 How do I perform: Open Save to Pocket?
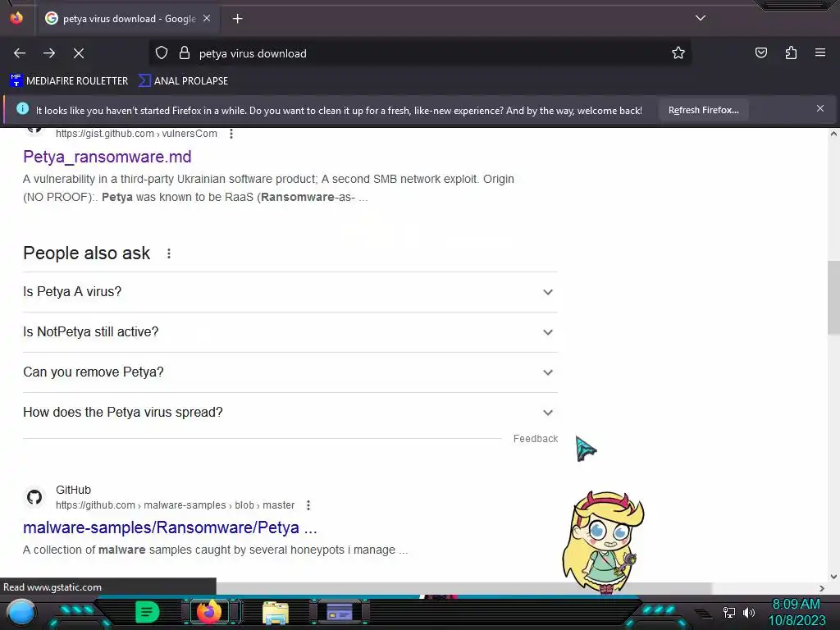[760, 52]
